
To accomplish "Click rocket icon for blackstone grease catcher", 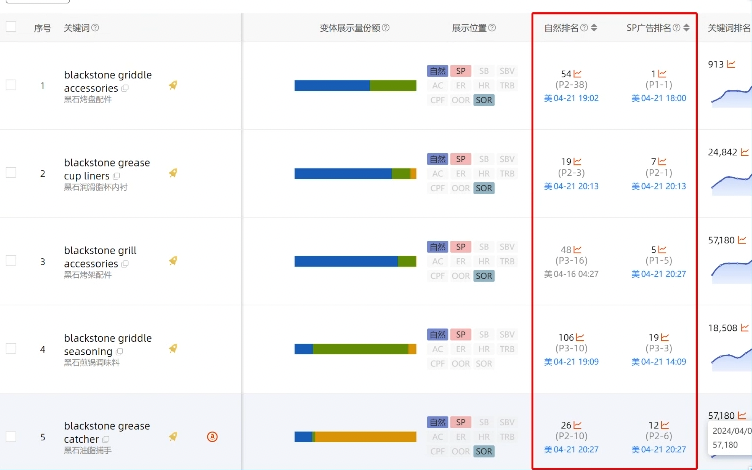I will pyautogui.click(x=173, y=436).
